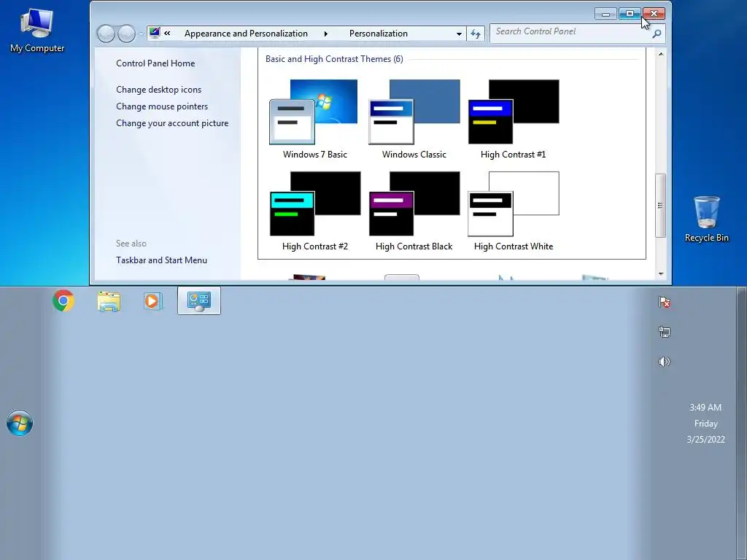747x560 pixels.
Task: Click the clock showing 3:49 AM
Action: [705, 408]
